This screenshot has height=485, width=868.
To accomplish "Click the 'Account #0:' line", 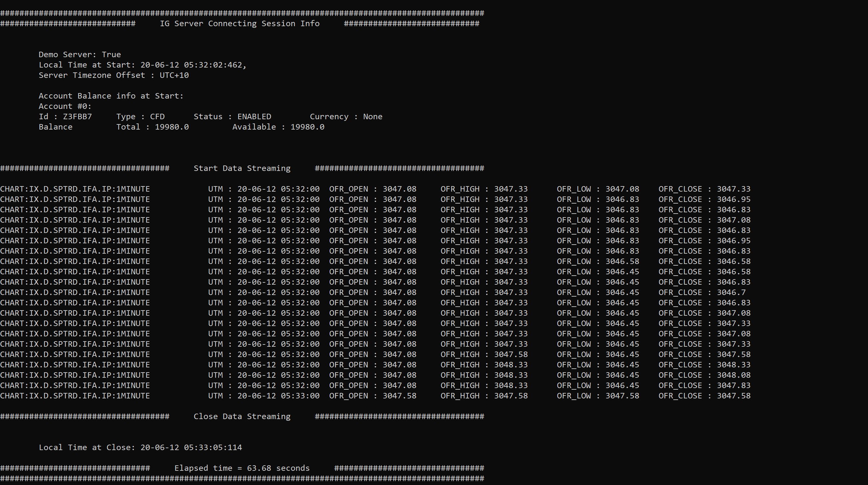I will tap(65, 107).
